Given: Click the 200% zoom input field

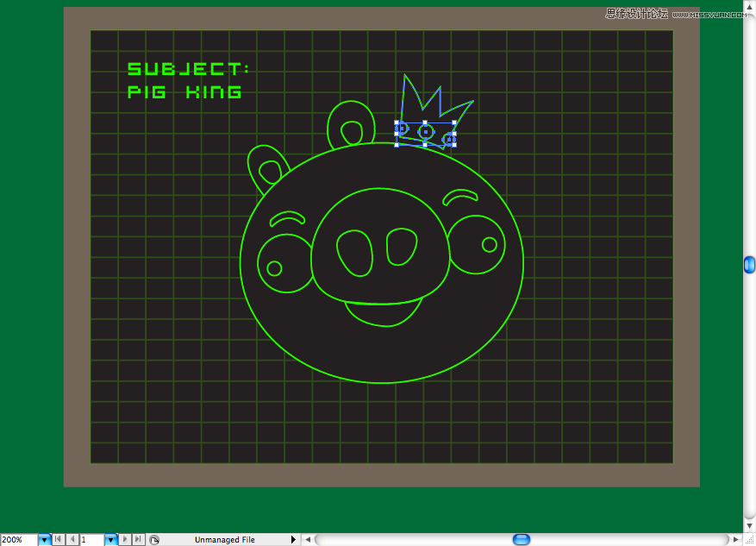Looking at the screenshot, I should click(19, 540).
